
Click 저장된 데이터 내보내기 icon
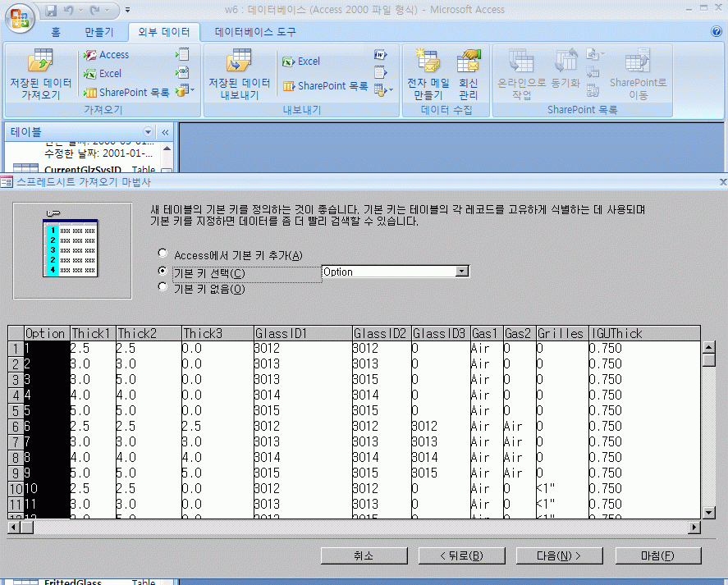(239, 62)
